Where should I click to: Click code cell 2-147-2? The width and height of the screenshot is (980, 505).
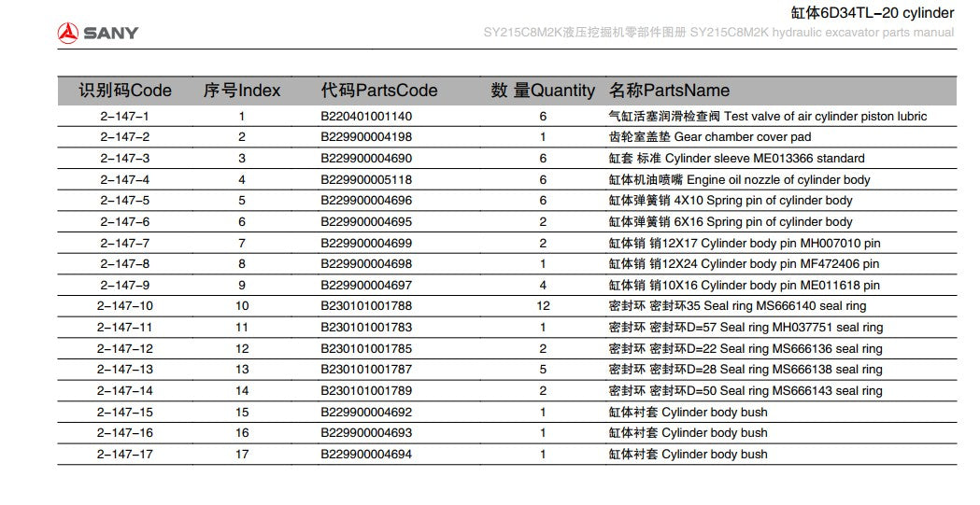125,137
